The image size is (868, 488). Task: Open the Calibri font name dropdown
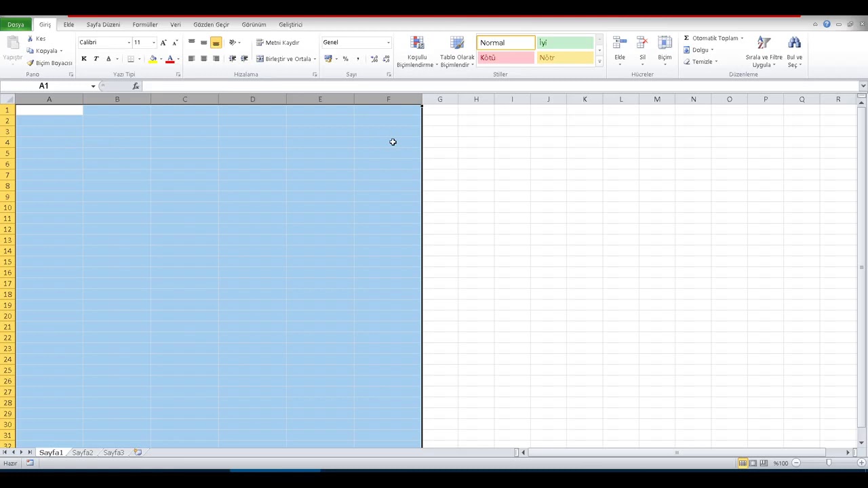(129, 43)
